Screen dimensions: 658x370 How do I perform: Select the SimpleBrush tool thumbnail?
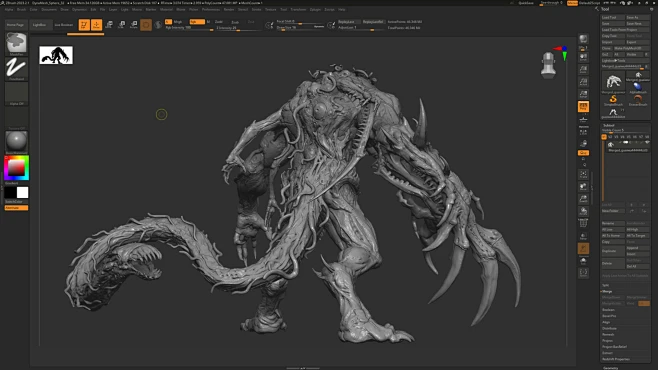[613, 100]
